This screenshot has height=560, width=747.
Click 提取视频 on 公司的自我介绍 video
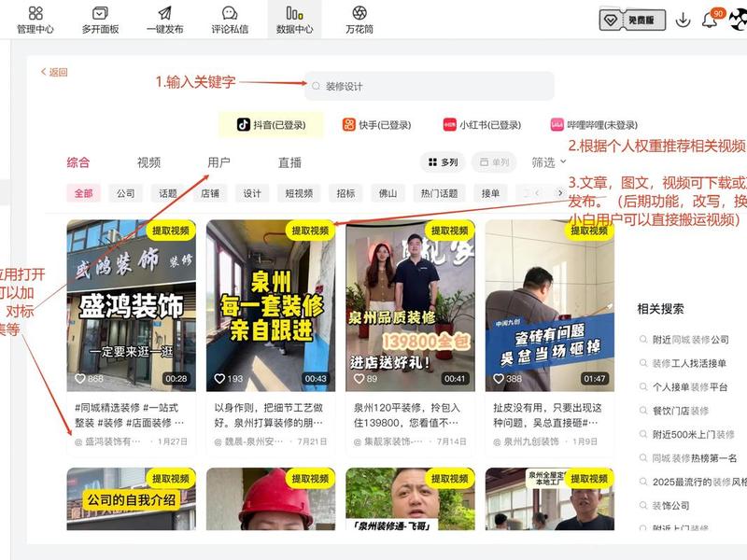[171, 478]
